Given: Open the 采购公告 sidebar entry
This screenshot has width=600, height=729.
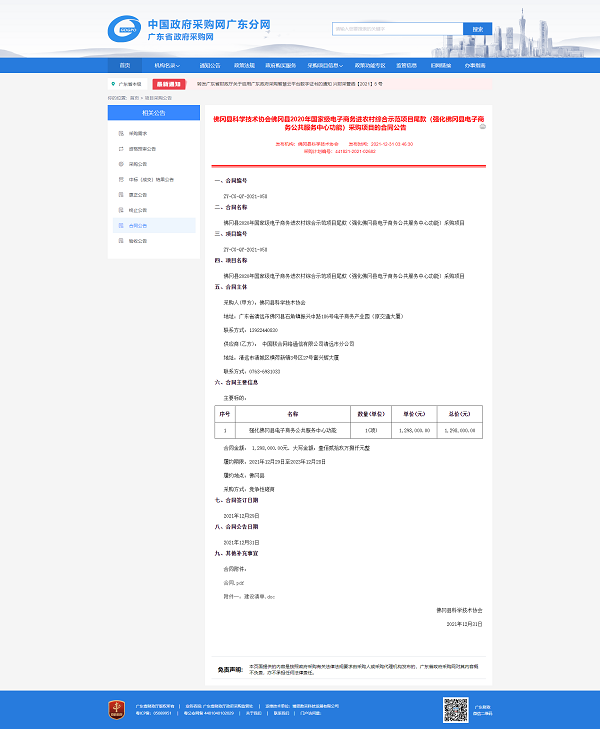Looking at the screenshot, I should click(x=138, y=164).
